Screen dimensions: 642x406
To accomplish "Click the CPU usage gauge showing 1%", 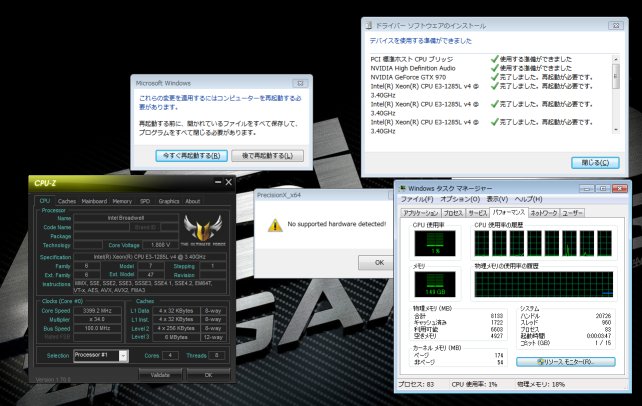I will [x=434, y=243].
